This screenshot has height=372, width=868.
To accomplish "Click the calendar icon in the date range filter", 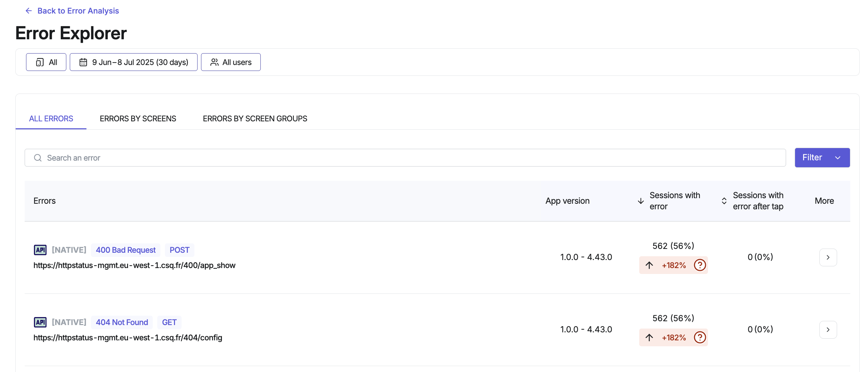I will [x=83, y=62].
